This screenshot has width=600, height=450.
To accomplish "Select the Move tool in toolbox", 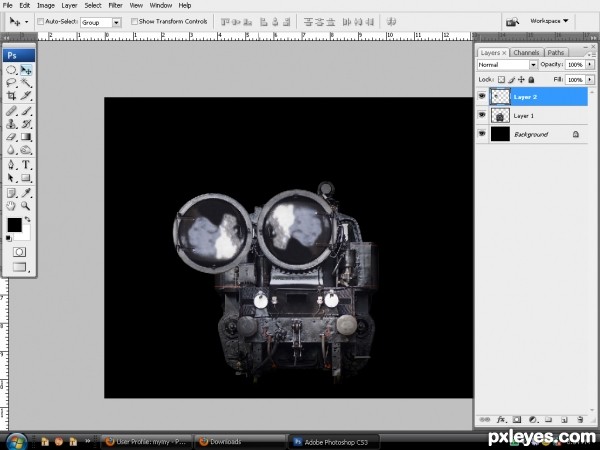I will [26, 70].
